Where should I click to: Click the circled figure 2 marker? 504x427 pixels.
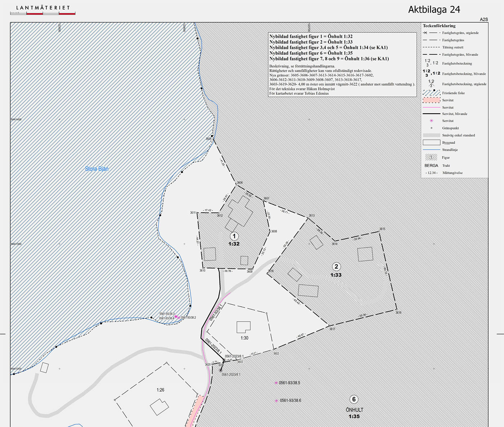click(336, 267)
